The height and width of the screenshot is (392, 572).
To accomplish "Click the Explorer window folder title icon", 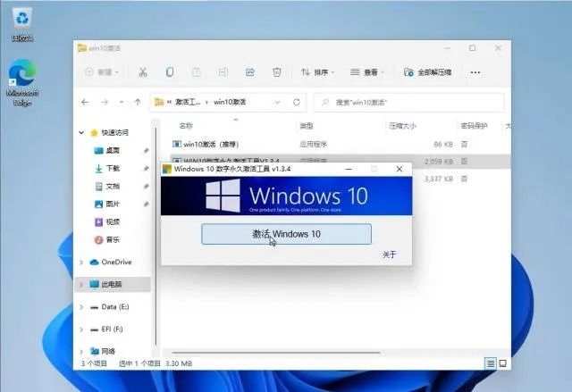I will 82,47.
